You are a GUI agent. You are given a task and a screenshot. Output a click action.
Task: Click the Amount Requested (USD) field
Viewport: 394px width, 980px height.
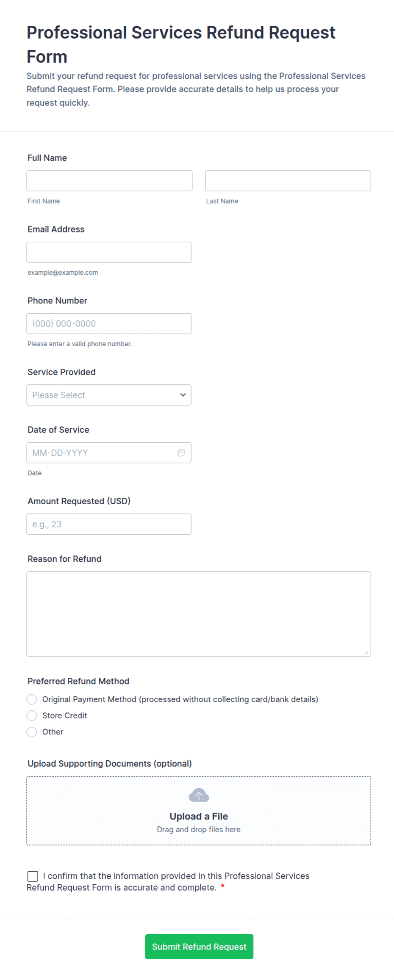[109, 524]
